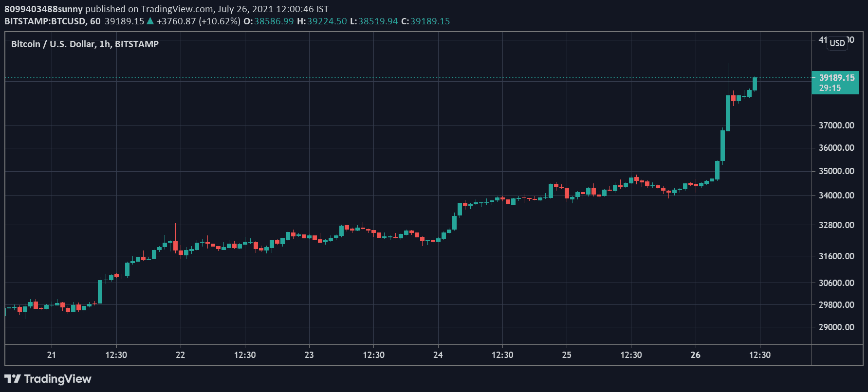Click the 29:15 candle countdown timer
The image size is (868, 392).
click(830, 88)
